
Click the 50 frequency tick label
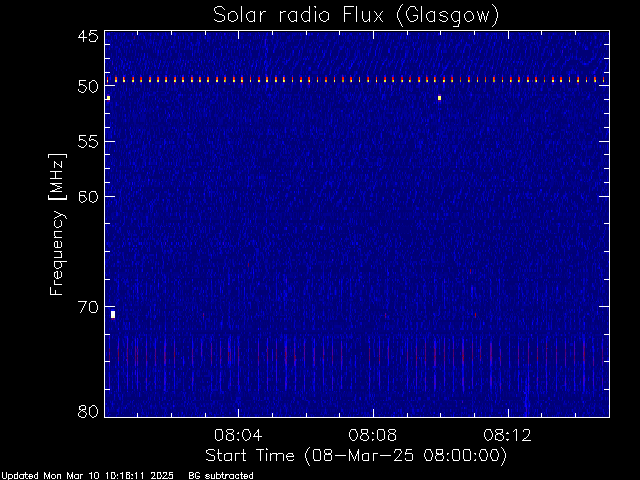(x=88, y=87)
